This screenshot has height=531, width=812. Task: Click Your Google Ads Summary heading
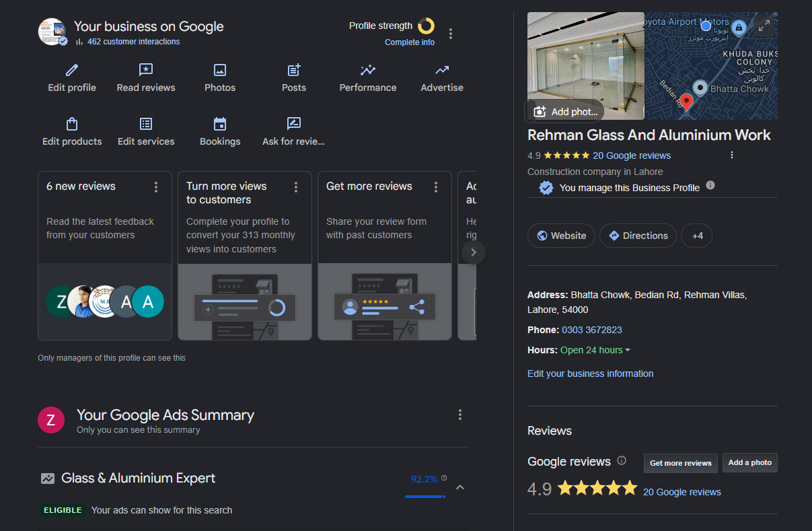click(x=165, y=415)
